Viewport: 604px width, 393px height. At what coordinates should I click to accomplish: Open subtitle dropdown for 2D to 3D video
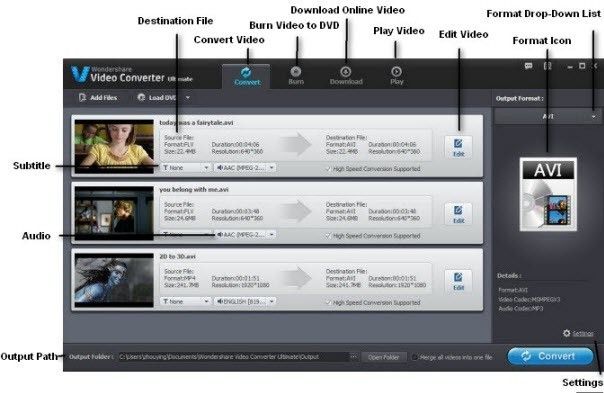[x=185, y=301]
